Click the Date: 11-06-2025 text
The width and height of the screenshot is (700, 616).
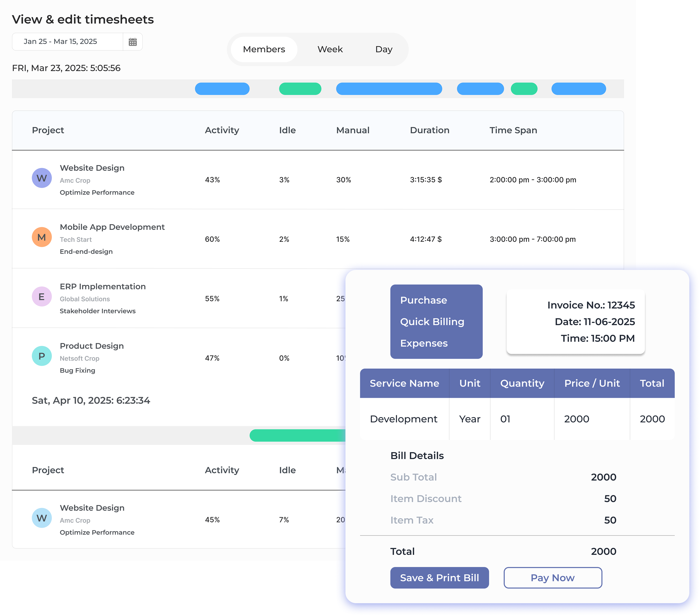pos(595,322)
